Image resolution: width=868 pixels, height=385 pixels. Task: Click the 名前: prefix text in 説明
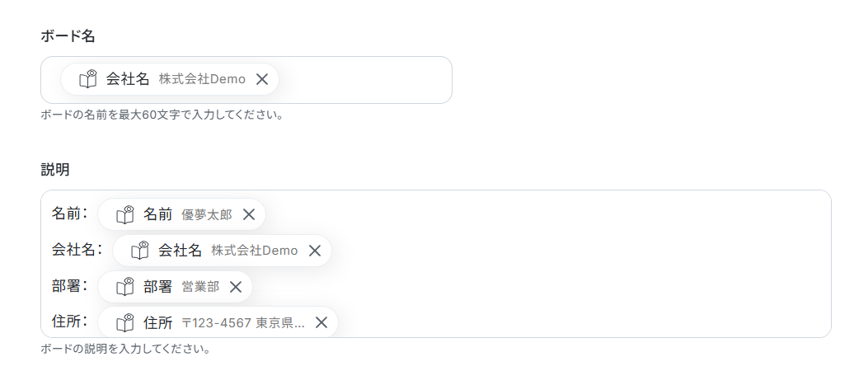tap(70, 214)
